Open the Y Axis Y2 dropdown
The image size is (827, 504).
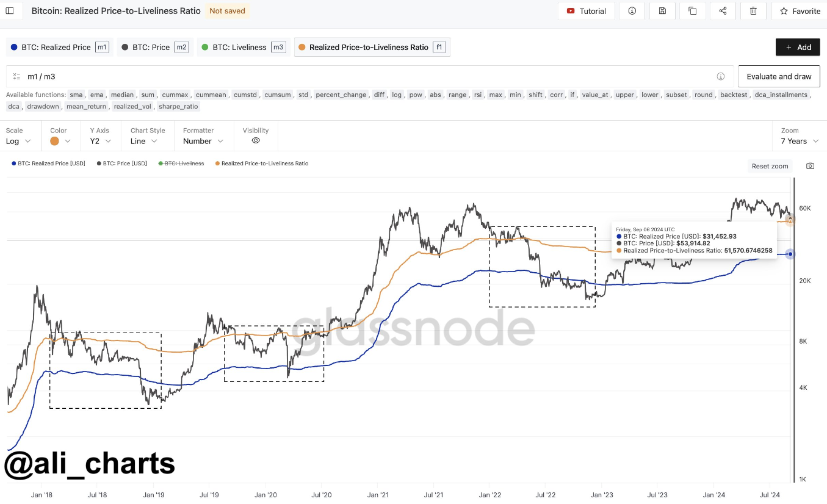pyautogui.click(x=101, y=141)
